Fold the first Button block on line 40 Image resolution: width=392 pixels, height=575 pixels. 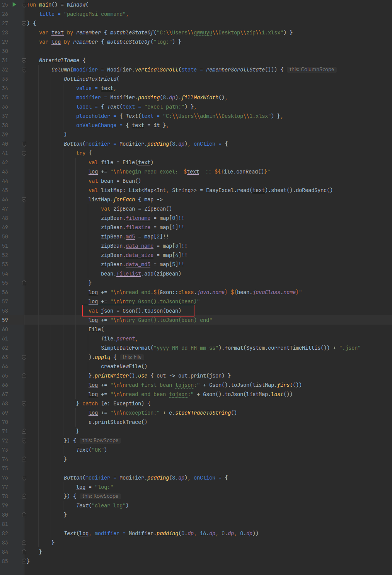(24, 144)
